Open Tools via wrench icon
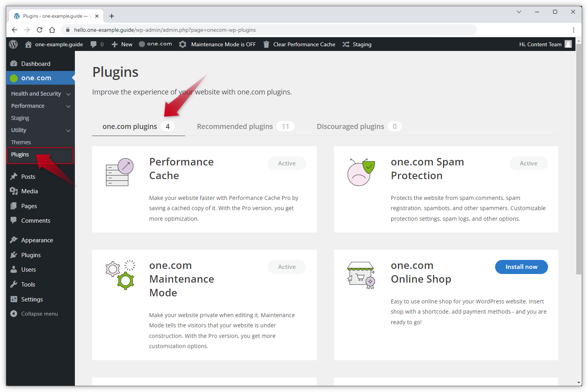 point(14,284)
